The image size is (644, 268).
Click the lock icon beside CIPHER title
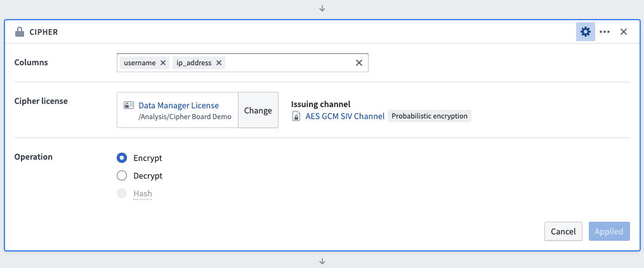(x=19, y=32)
